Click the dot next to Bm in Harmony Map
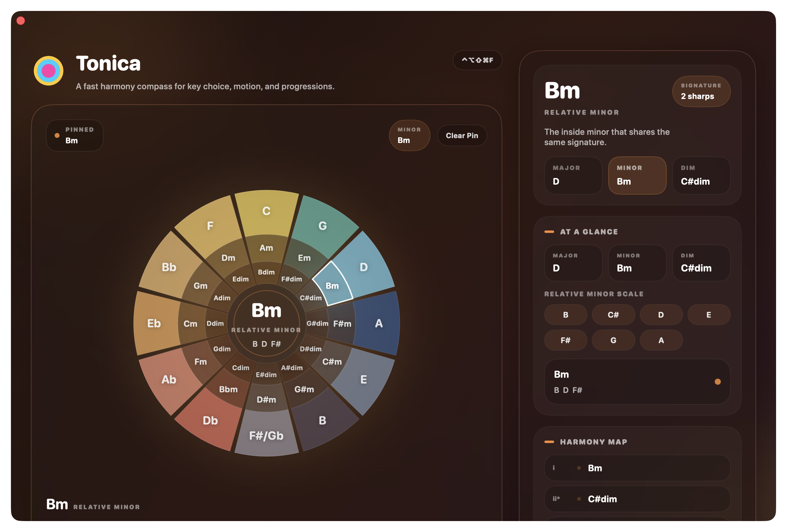787x532 pixels. (579, 468)
